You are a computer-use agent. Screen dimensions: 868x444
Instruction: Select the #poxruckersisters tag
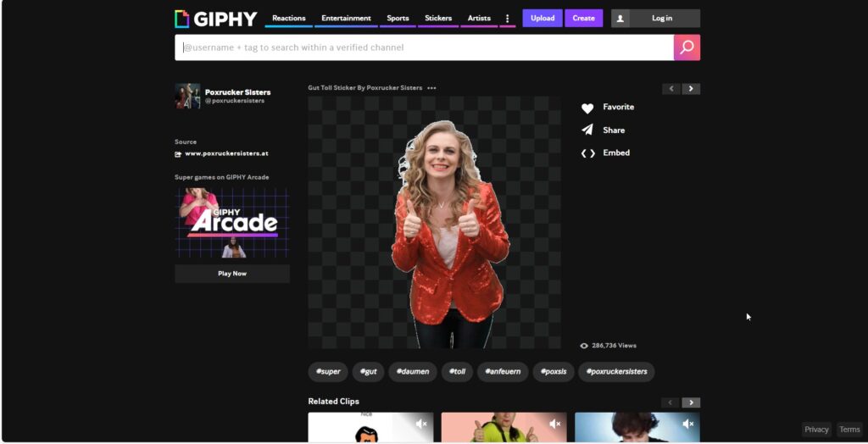(x=616, y=371)
